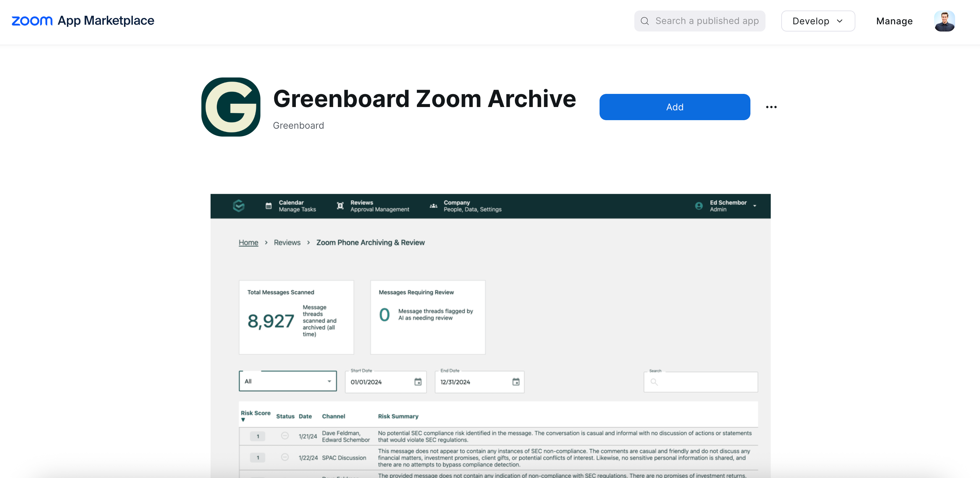980x478 pixels.
Task: Open the user profile avatar
Action: point(944,21)
